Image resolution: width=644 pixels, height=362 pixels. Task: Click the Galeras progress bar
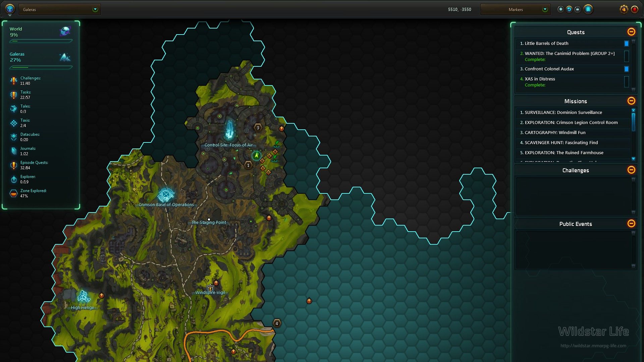tap(41, 67)
